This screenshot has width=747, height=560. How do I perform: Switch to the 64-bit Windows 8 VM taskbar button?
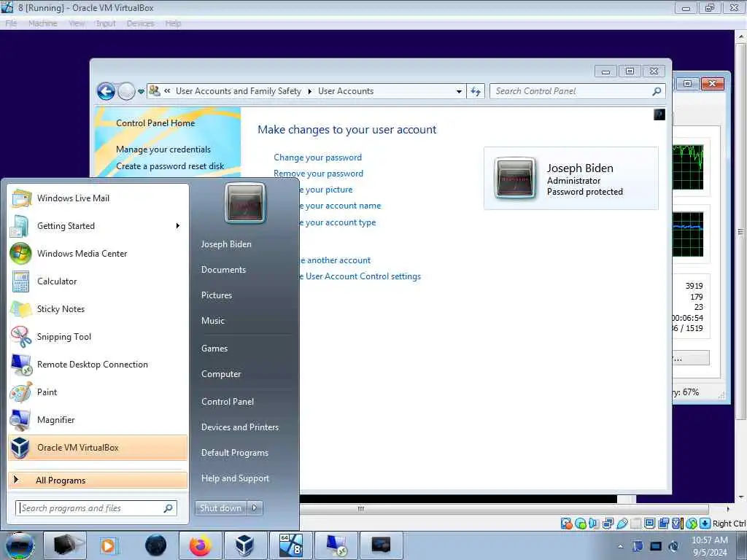tap(291, 545)
